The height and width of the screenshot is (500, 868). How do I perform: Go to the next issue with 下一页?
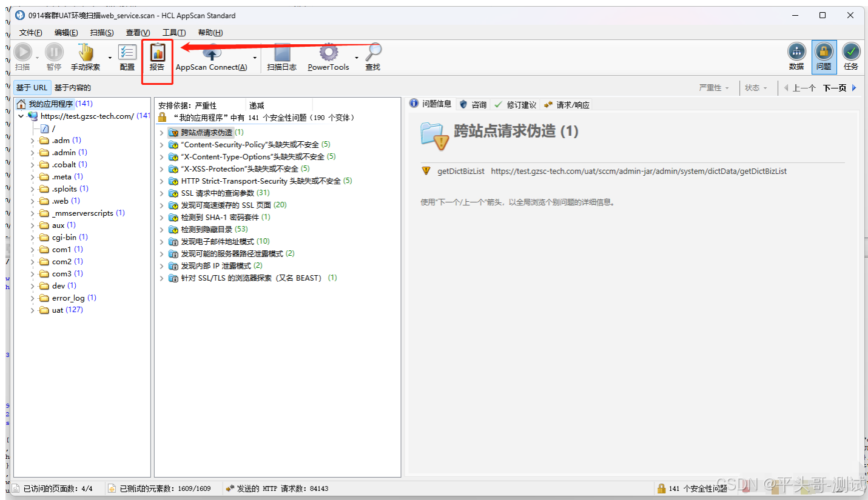coord(839,88)
